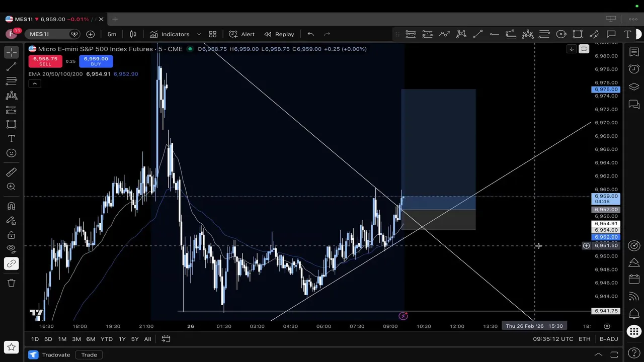Open the Trade panel tab
The width and height of the screenshot is (644, 362).
pos(89,355)
